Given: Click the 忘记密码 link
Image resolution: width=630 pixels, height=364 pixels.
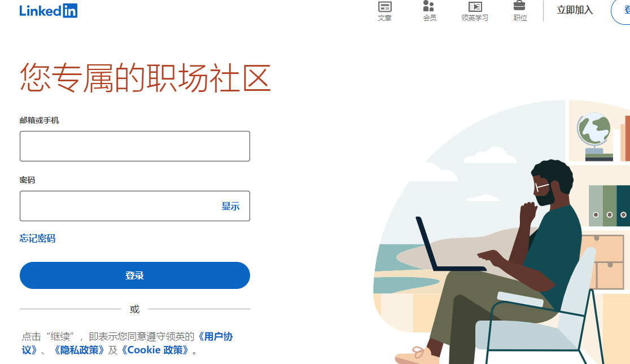Looking at the screenshot, I should (x=37, y=238).
